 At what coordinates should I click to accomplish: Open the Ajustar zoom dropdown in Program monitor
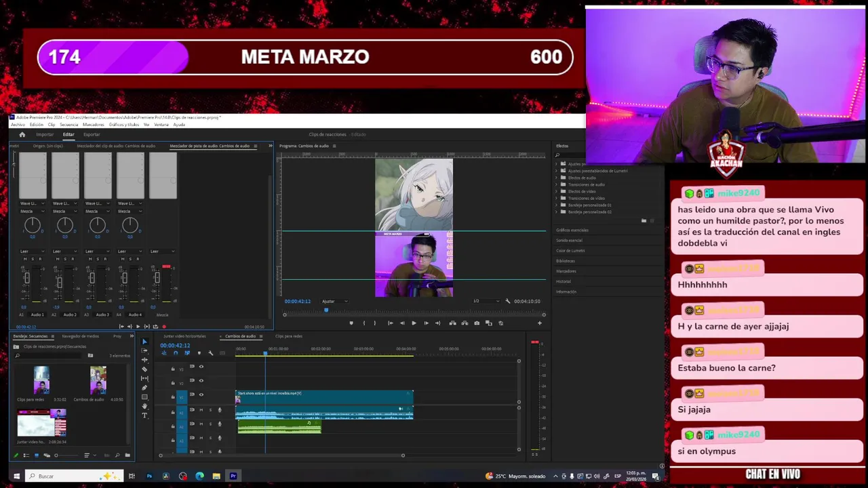334,301
